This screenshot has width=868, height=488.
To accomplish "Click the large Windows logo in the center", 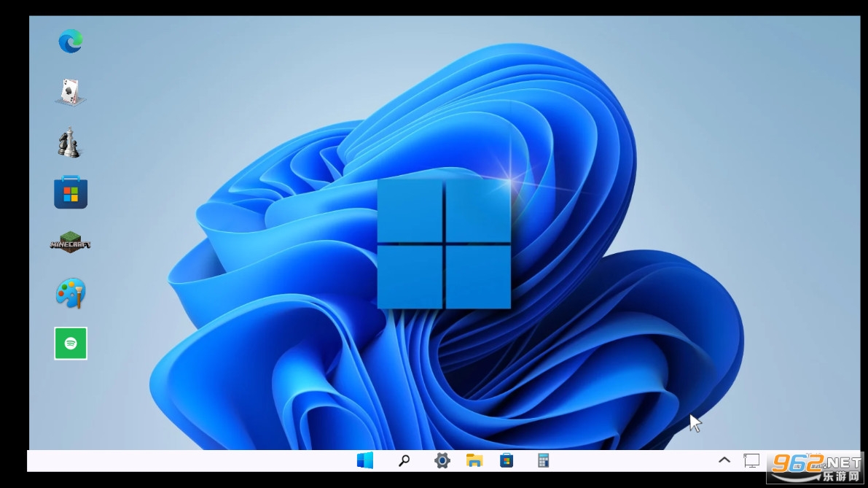I will [444, 244].
